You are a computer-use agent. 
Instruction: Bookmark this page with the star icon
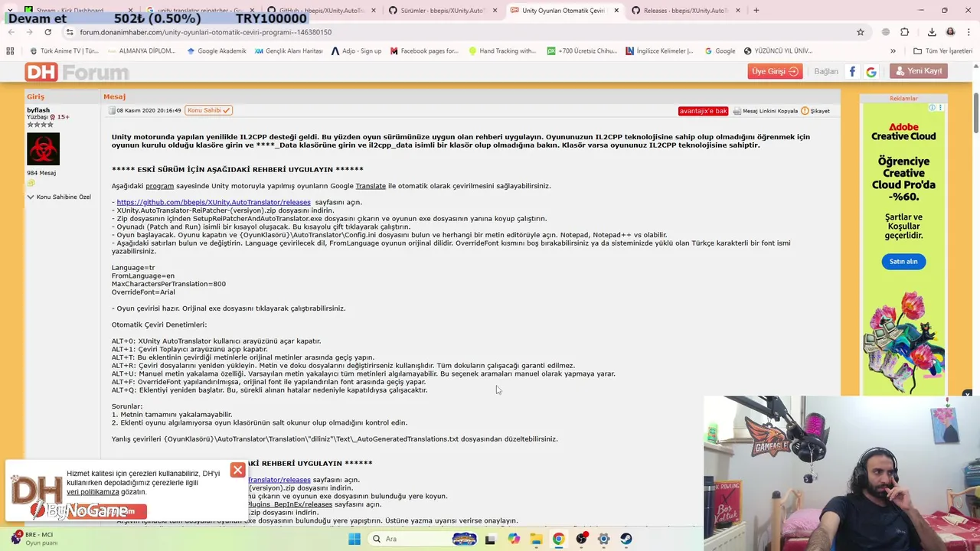tap(861, 32)
